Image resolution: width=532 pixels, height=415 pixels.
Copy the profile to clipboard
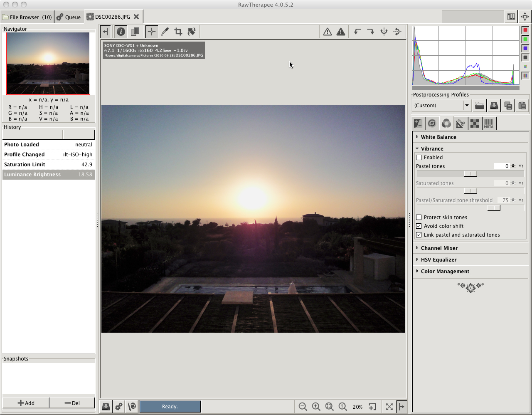coord(508,106)
